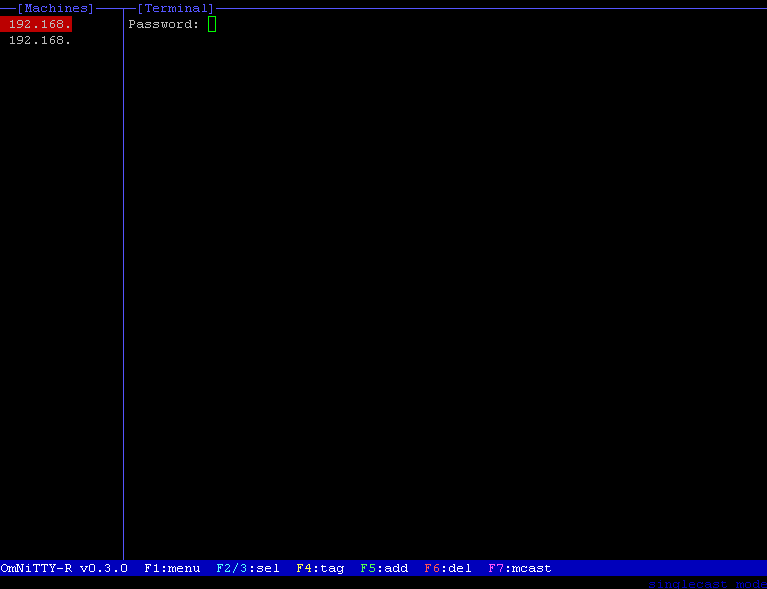
Task: Select the red highlighted 192.168. machine
Action: (x=37, y=24)
